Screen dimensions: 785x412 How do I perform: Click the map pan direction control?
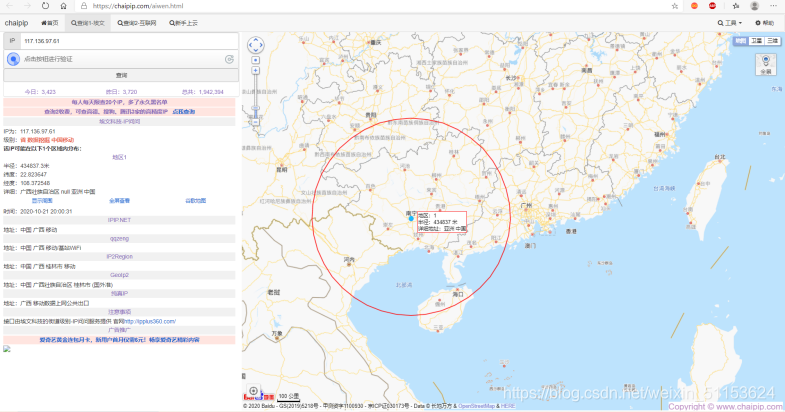pyautogui.click(x=256, y=45)
